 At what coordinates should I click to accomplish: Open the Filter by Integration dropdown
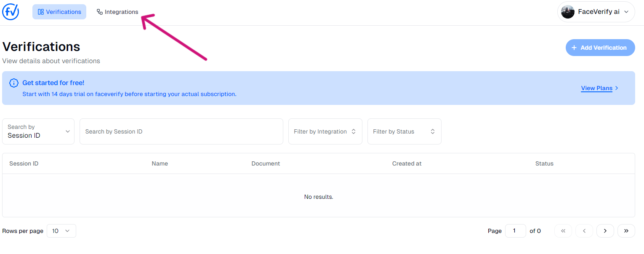click(325, 131)
